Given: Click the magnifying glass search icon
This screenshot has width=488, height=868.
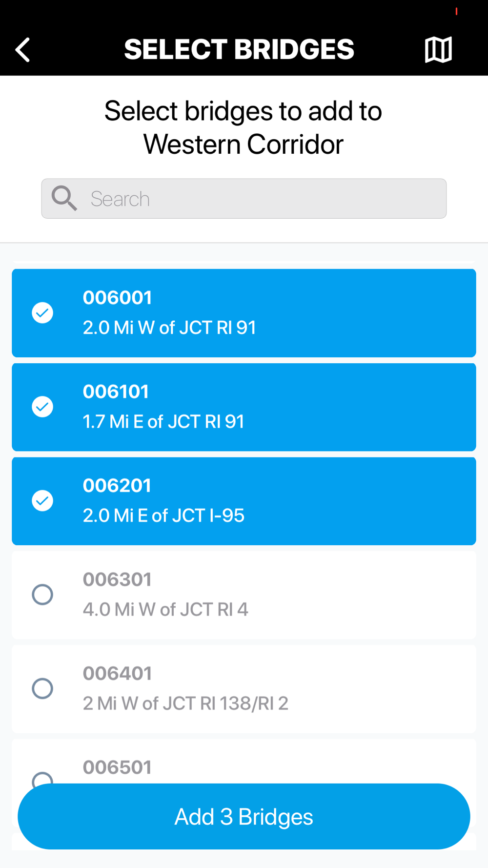Looking at the screenshot, I should pyautogui.click(x=64, y=198).
